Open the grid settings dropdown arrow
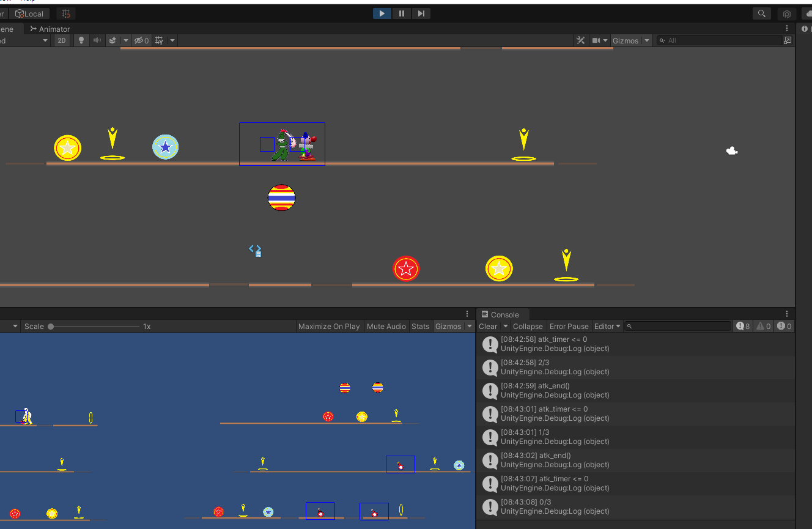Screen dimensions: 812x529 172,40
